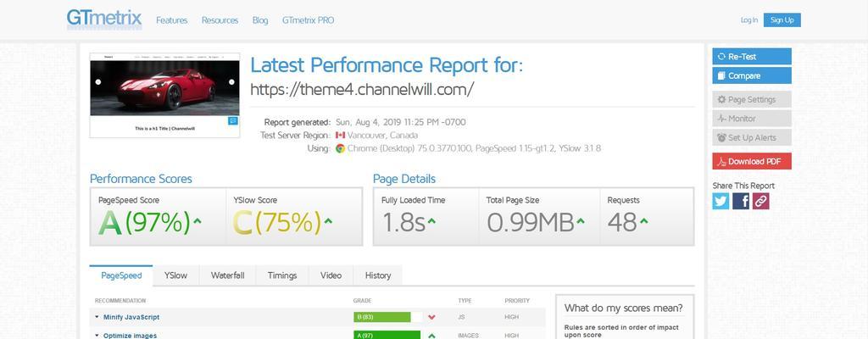Click Vancouver, Canada region text

[x=382, y=135]
